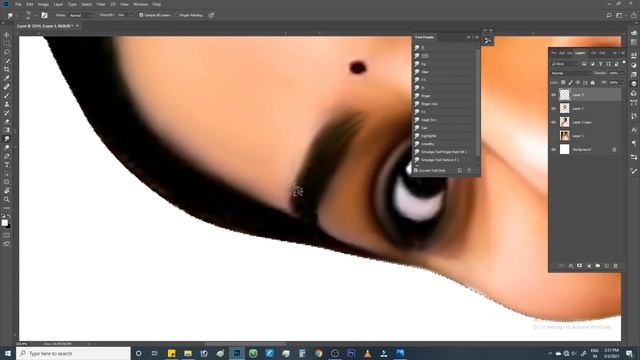Image resolution: width=640 pixels, height=360 pixels.
Task: Click Windows search box on taskbar
Action: point(73,353)
